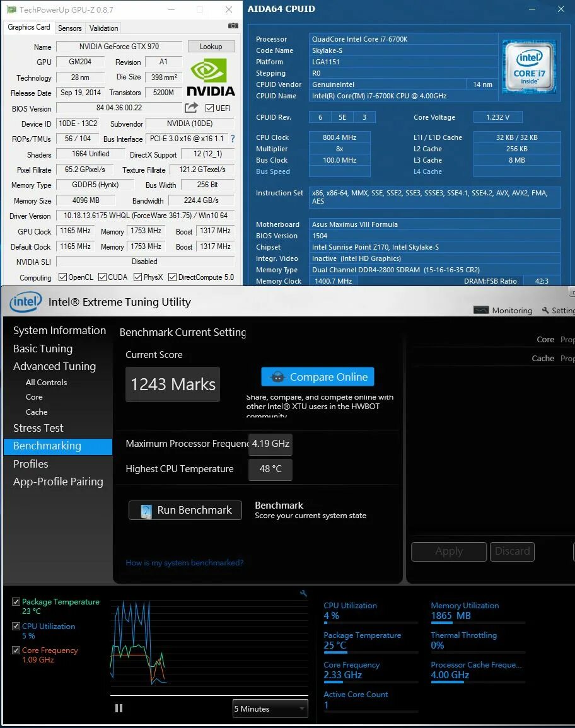
Task: Open Settings wrench in Intel XTU header
Action: 545,310
